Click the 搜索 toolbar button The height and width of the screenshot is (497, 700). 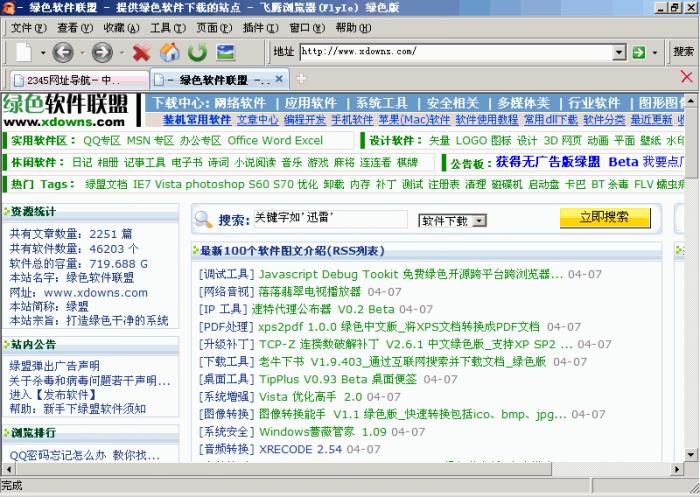click(x=683, y=51)
